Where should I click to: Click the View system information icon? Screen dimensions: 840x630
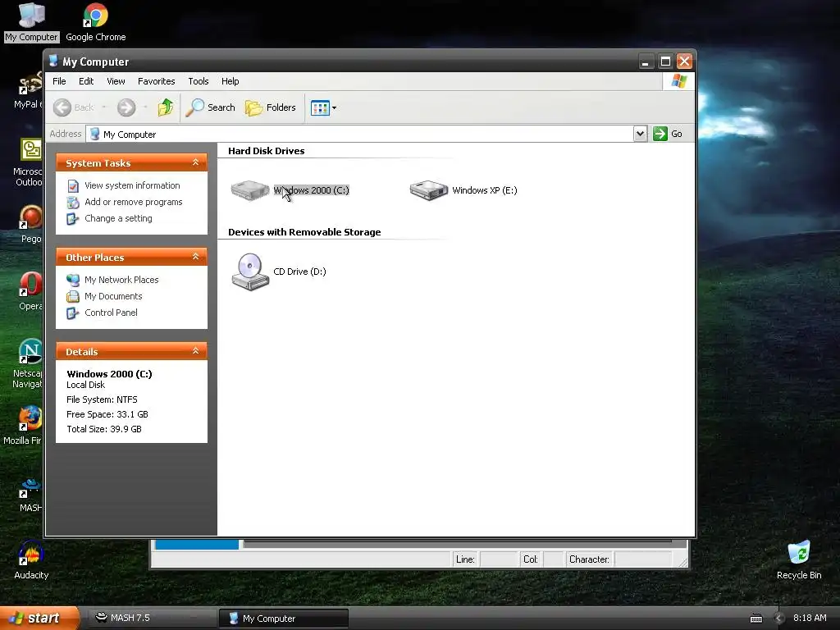(73, 186)
